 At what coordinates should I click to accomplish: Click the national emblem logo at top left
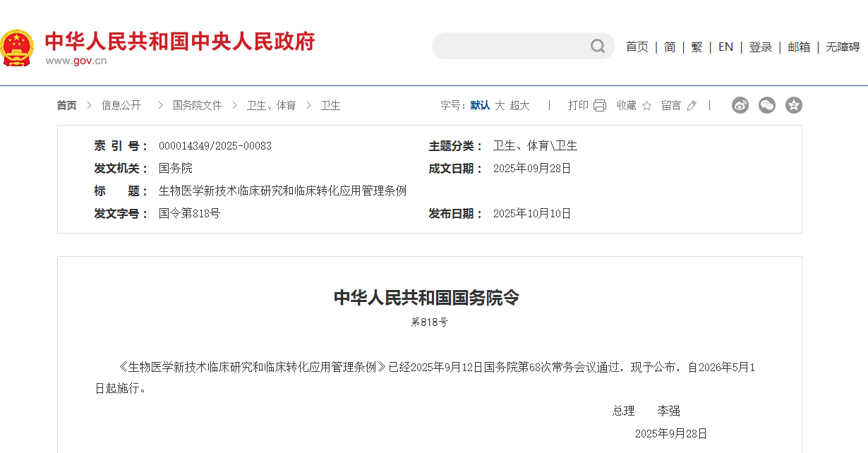click(x=20, y=46)
